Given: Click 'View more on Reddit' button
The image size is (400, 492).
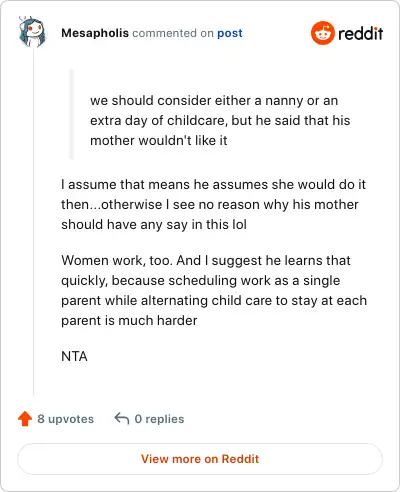Looking at the screenshot, I should coord(200,459).
